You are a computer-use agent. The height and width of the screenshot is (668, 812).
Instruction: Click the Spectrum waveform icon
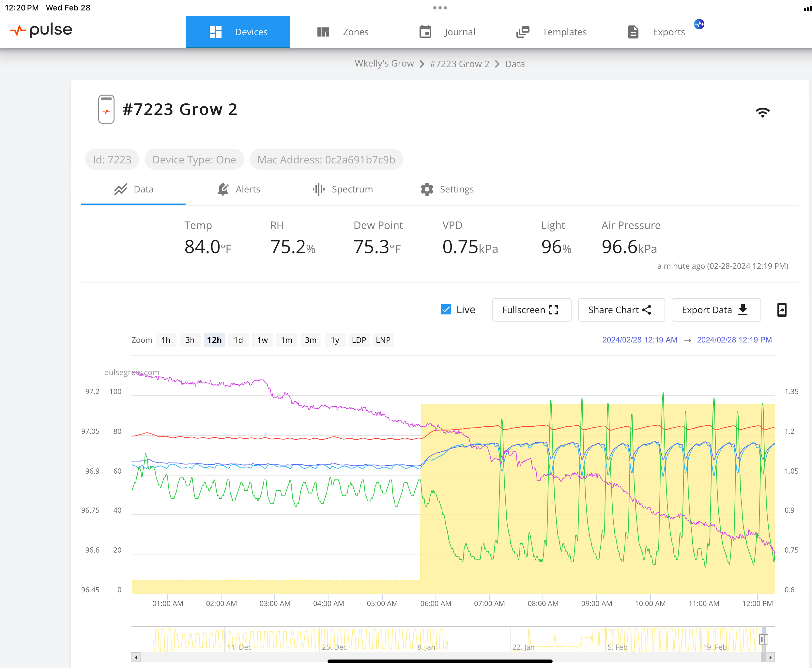click(319, 189)
